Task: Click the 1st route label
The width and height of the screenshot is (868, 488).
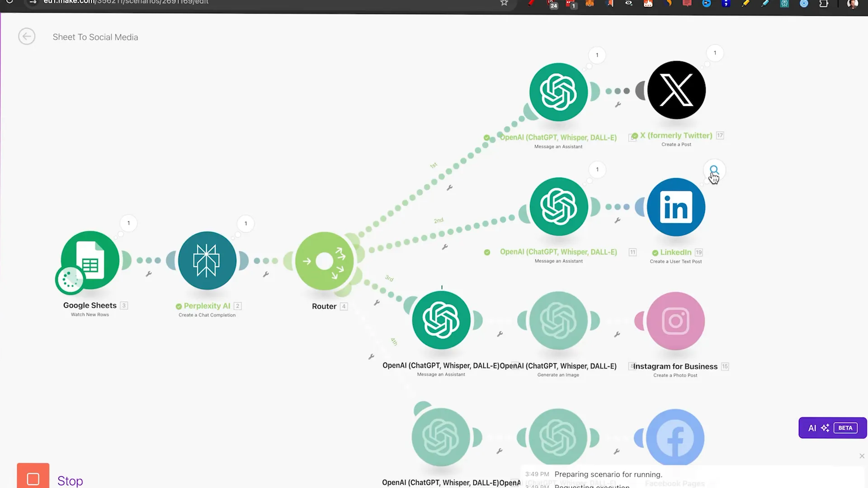Action: (434, 165)
